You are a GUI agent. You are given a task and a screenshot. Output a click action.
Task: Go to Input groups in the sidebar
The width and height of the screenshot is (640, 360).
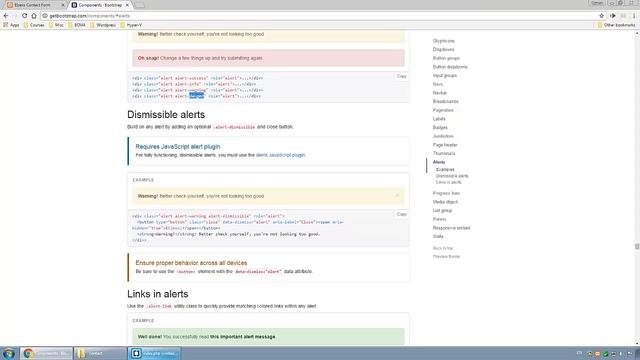[445, 76]
